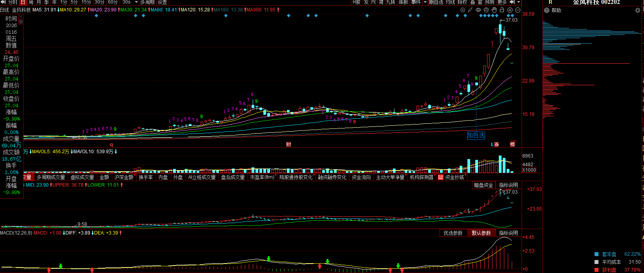Image resolution: width=644 pixels, height=273 pixels.
Task: Click the PK compare button
Action: pyautogui.click(x=374, y=2)
